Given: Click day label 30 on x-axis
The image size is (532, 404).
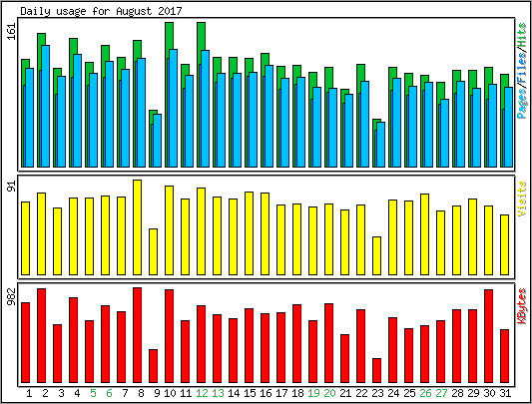Looking at the screenshot, I should click(x=489, y=393).
